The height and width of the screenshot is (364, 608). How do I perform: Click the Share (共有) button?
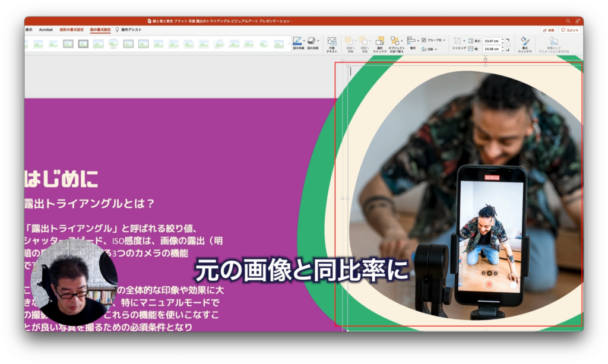548,30
